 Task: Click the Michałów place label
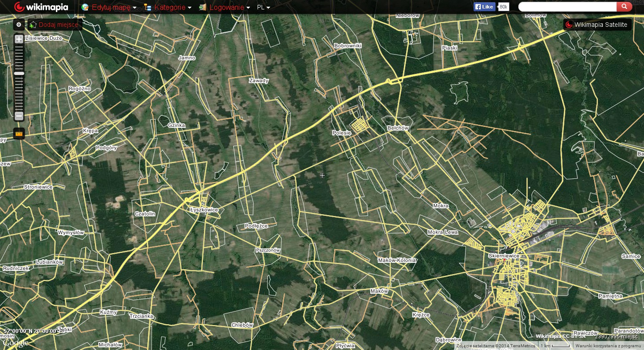pyautogui.click(x=110, y=345)
